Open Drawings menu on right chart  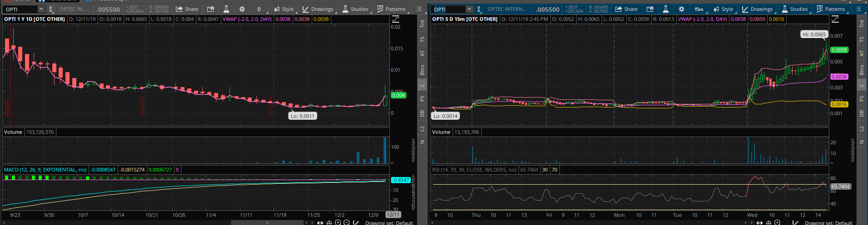tap(757, 9)
